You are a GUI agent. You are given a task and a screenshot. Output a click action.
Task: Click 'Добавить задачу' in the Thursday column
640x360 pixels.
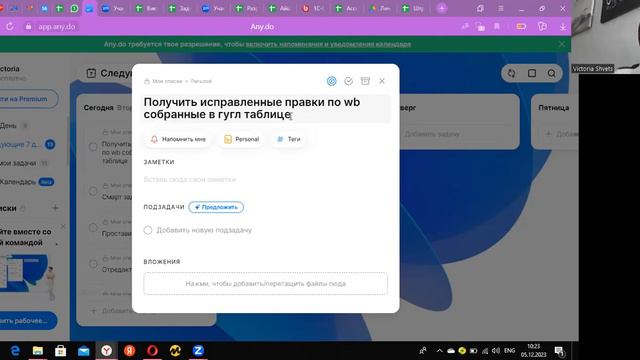432,134
